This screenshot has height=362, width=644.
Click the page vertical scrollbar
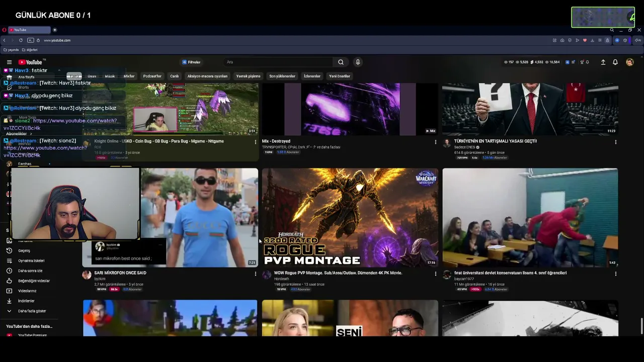pyautogui.click(x=641, y=326)
